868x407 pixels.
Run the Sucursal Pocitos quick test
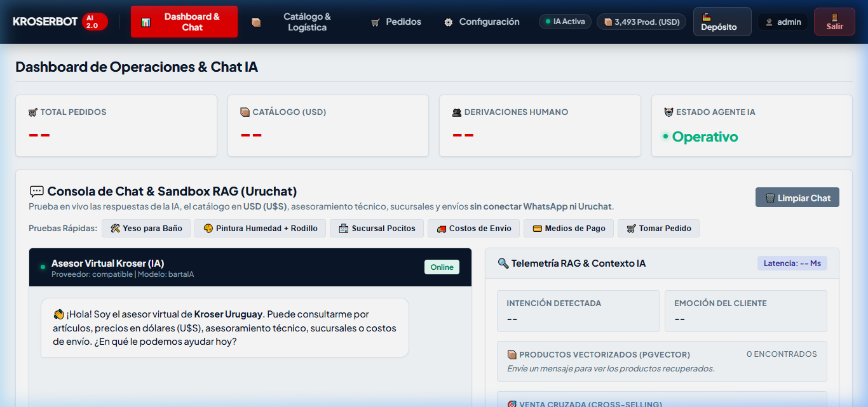tap(377, 228)
